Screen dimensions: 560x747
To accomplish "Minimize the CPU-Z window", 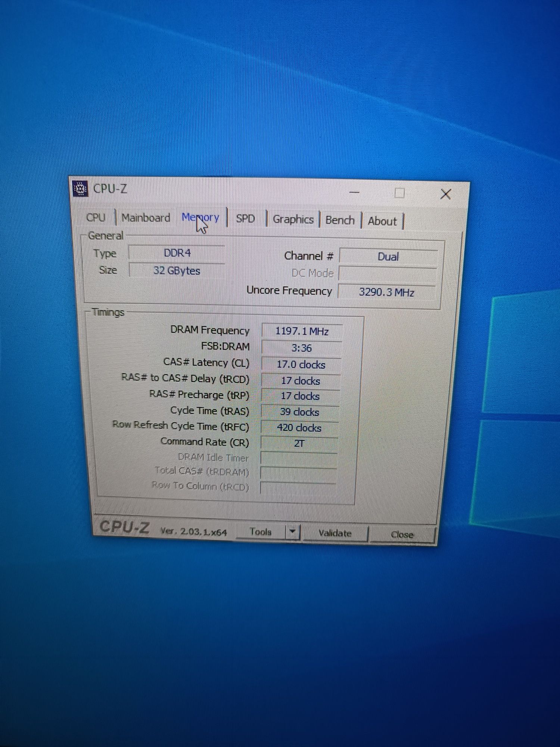I will [354, 192].
